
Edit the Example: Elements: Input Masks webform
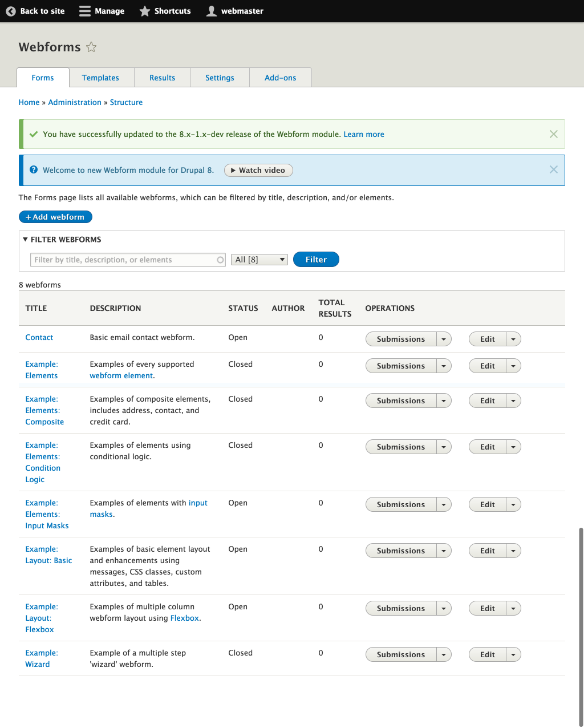(x=488, y=504)
